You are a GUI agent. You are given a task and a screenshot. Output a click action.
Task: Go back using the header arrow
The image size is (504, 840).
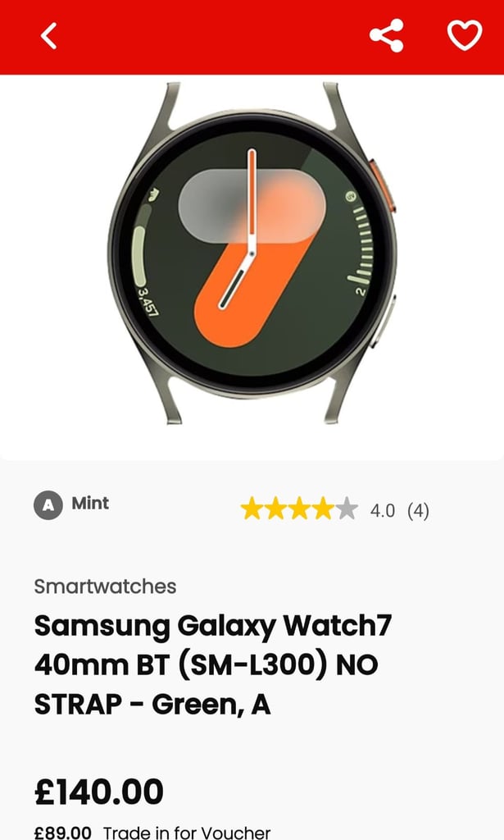[48, 36]
